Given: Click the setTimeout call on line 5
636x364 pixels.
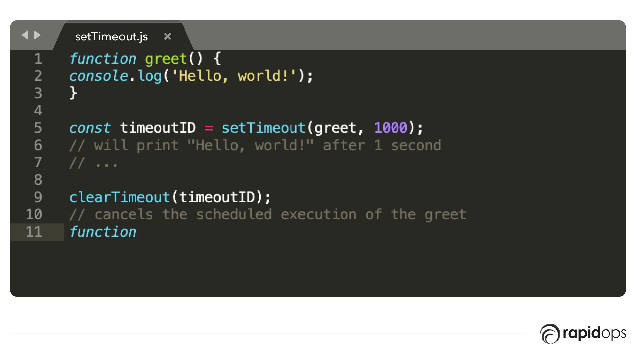Looking at the screenshot, I should (x=263, y=128).
